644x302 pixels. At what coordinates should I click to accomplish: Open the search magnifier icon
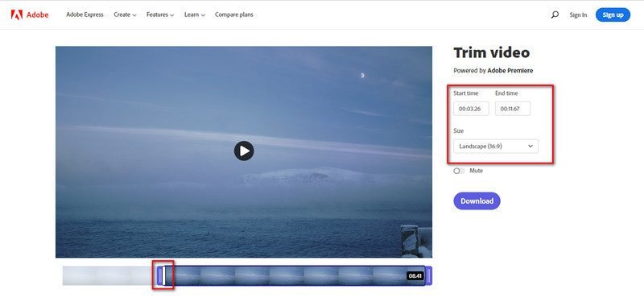tap(555, 14)
